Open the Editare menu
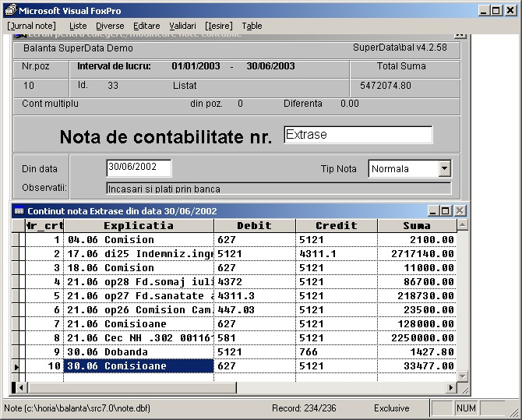Viewport: 522px width, 420px height. [x=146, y=26]
